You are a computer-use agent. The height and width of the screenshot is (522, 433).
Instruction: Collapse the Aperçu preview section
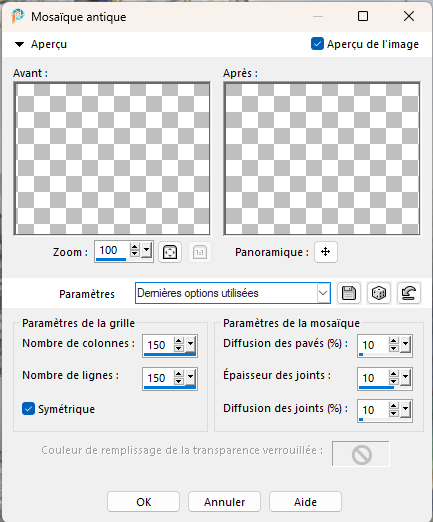tap(20, 44)
